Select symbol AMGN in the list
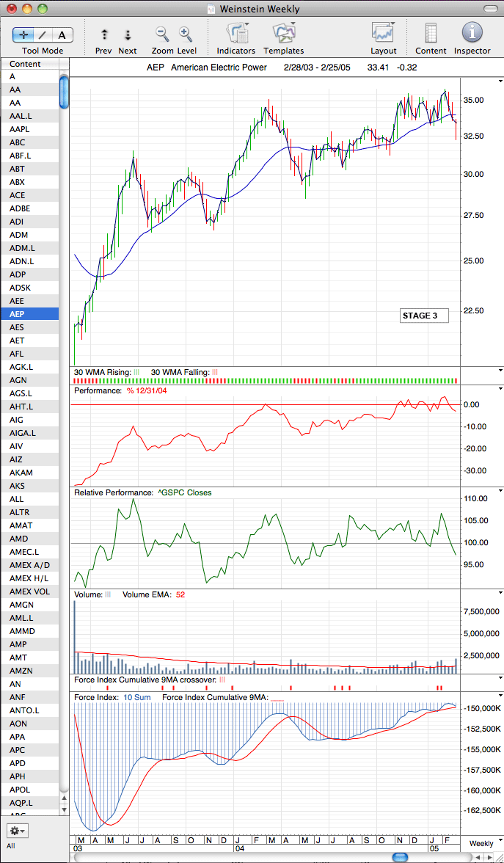 click(x=29, y=605)
